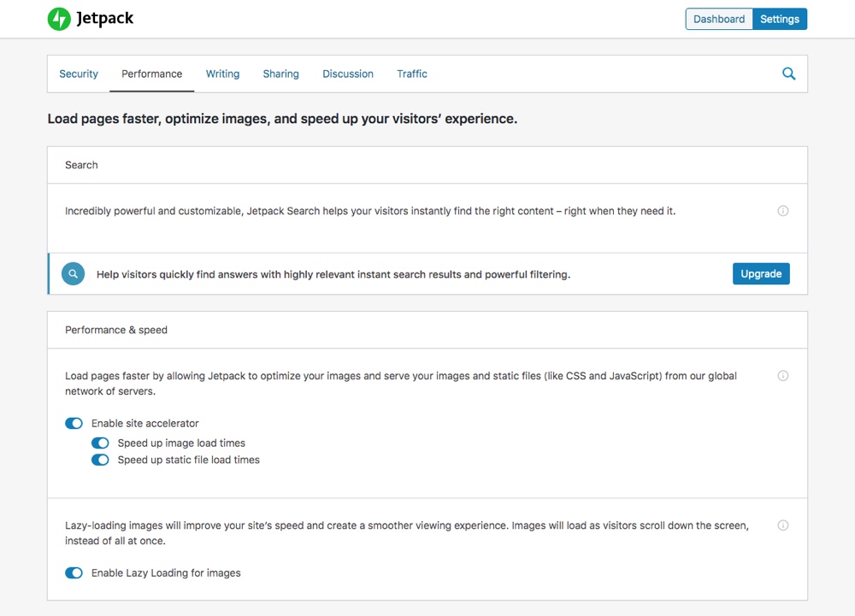Click the Upgrade button
The width and height of the screenshot is (855, 616).
click(x=761, y=274)
